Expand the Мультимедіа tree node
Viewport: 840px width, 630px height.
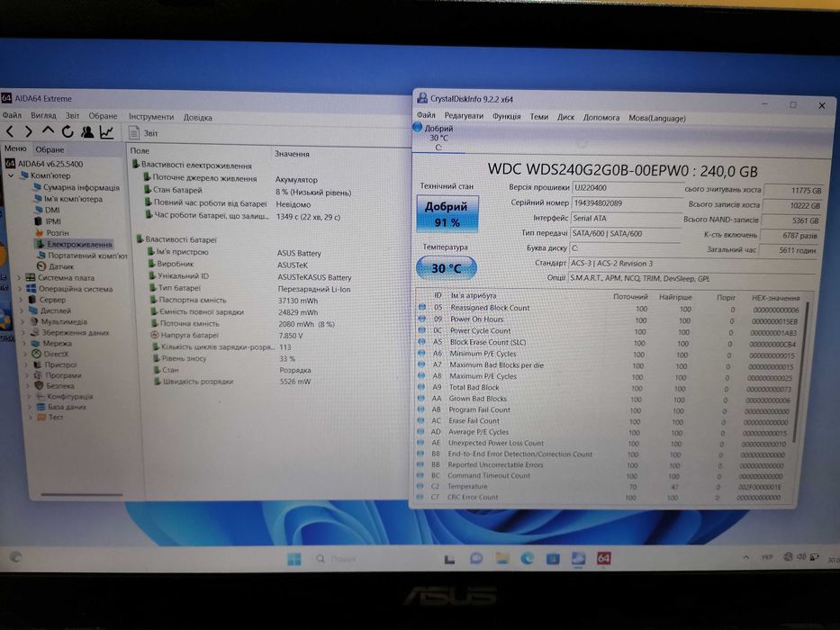tap(23, 322)
